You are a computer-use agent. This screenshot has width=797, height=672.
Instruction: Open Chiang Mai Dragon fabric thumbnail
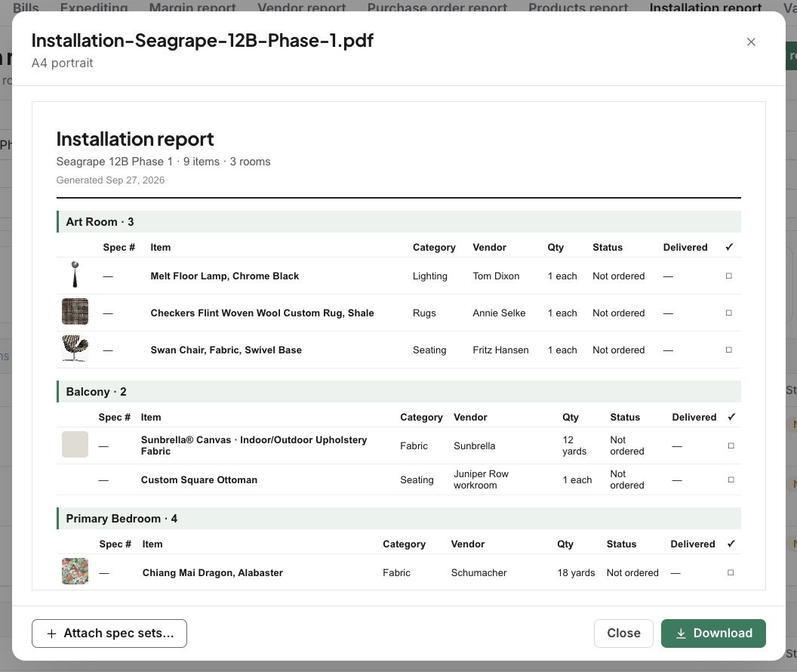pos(75,572)
